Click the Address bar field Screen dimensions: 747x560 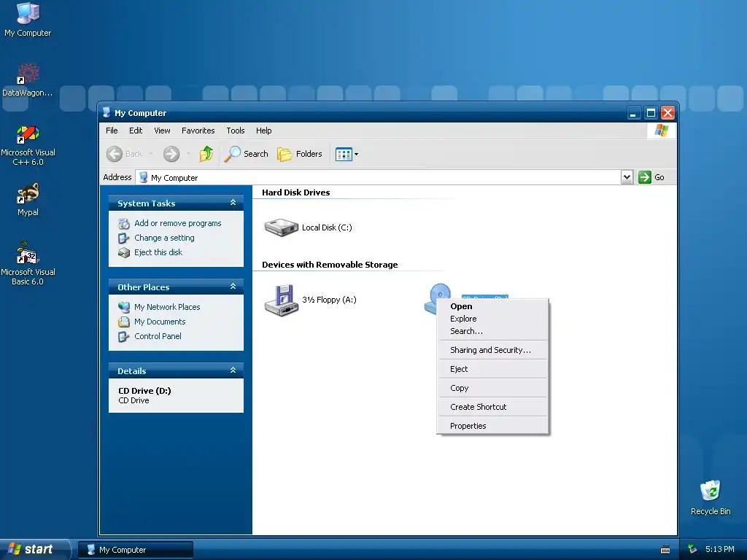click(x=379, y=177)
